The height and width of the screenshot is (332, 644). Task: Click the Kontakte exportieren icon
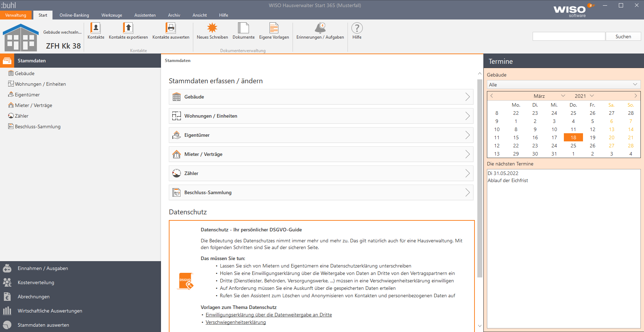coord(128,28)
